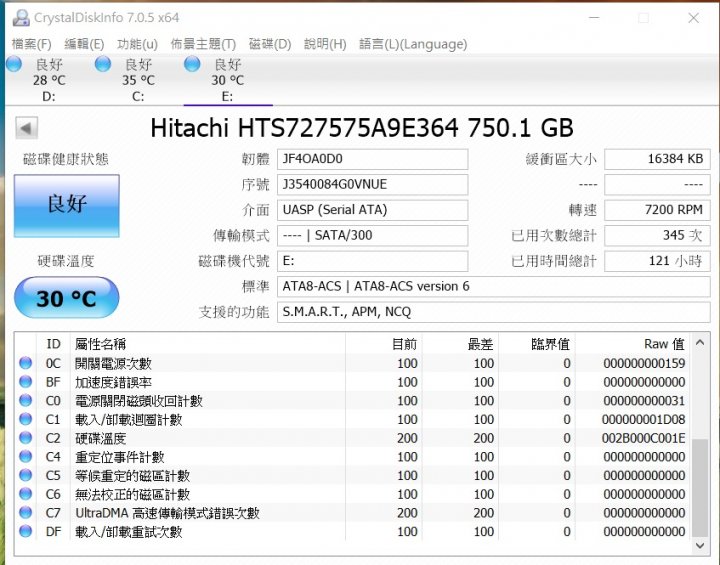Click the standard field ATA8-ACS version 6
The image size is (720, 565).
point(494,287)
